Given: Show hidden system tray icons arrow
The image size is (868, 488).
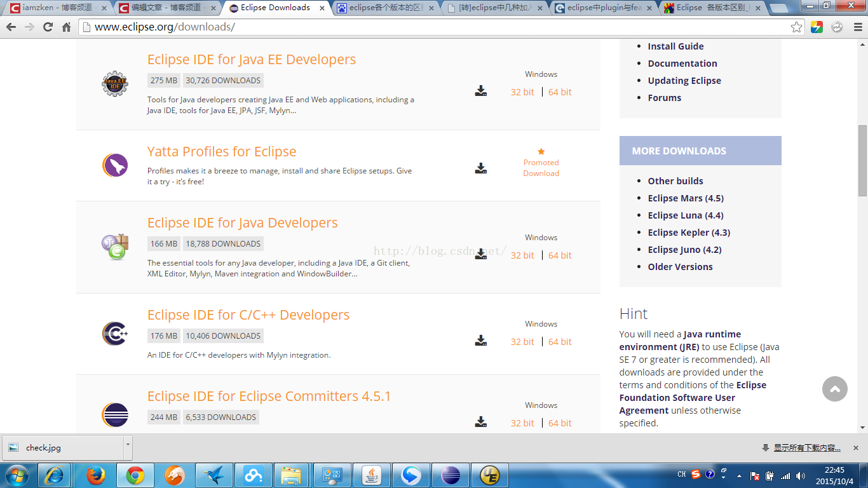Looking at the screenshot, I should 738,475.
